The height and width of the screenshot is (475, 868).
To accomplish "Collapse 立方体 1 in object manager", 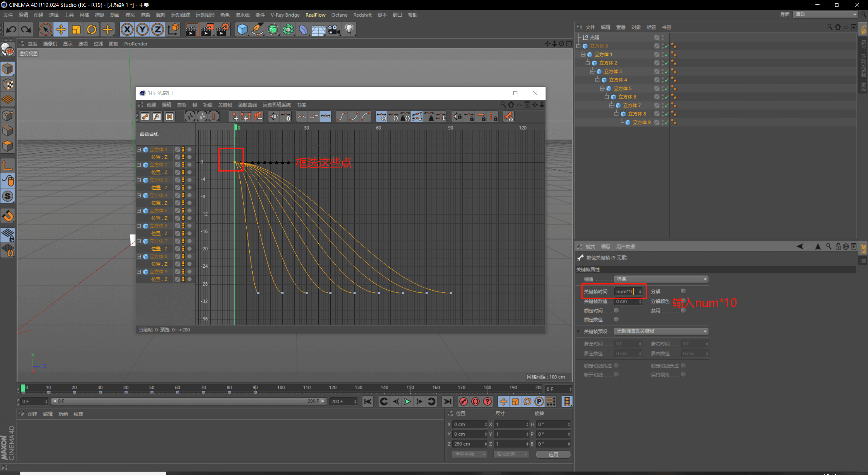I will click(583, 54).
